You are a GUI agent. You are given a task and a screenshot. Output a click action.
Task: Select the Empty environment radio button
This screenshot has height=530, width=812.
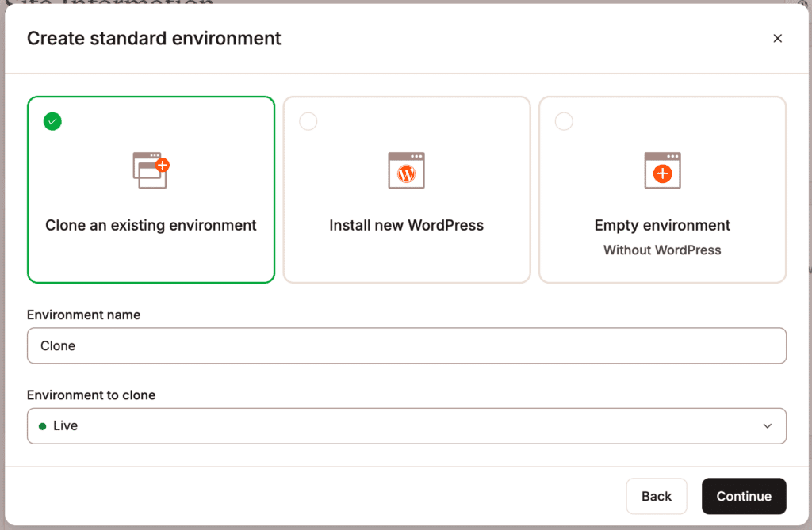point(564,121)
